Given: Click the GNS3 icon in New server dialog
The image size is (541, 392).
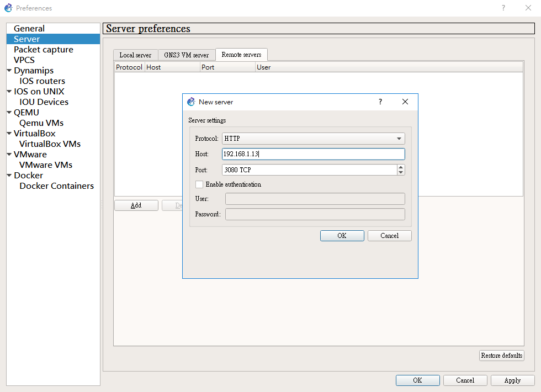Looking at the screenshot, I should (x=191, y=102).
